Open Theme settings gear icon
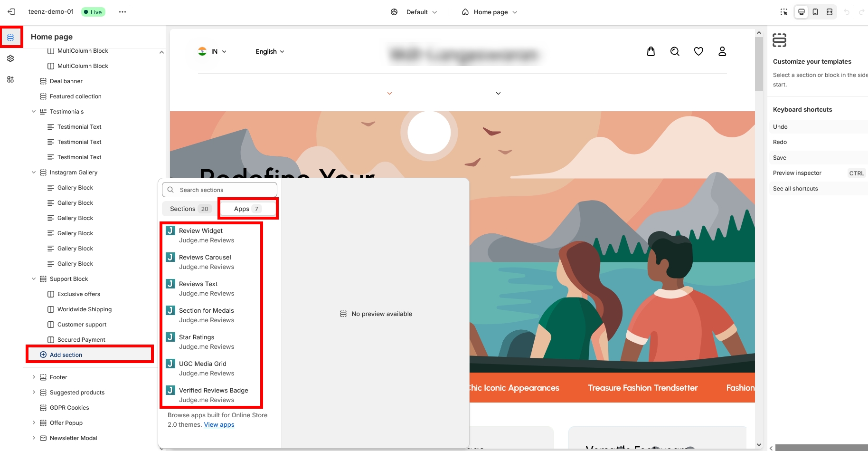Image resolution: width=868 pixels, height=451 pixels. (x=10, y=58)
